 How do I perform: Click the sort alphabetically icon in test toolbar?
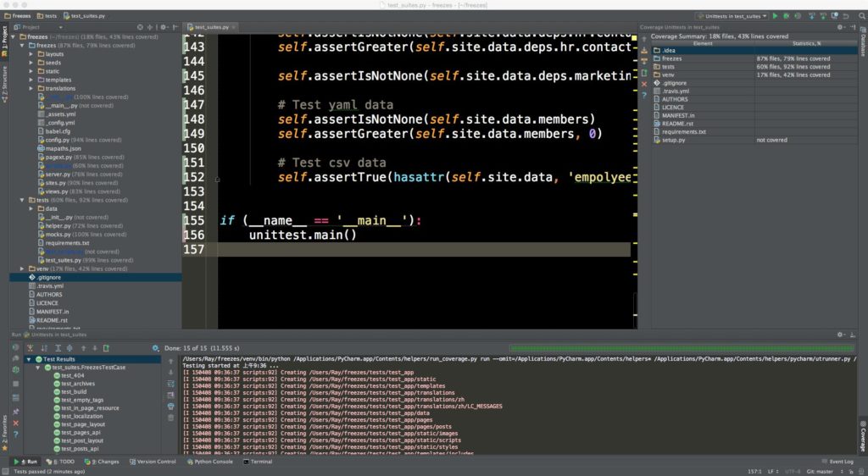44,348
